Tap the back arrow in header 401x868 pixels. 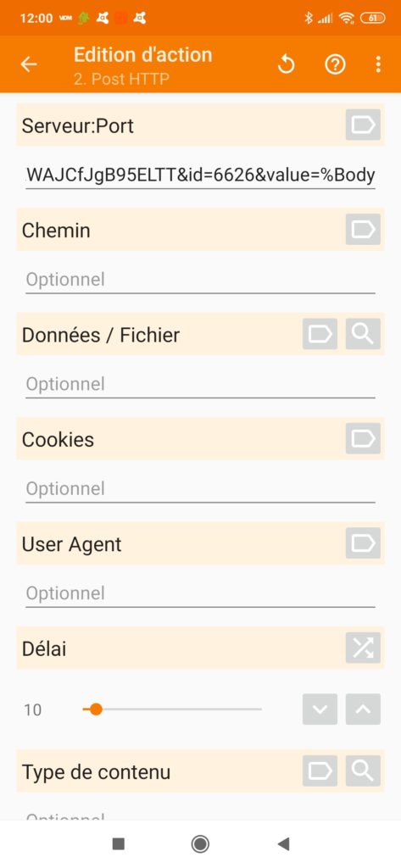click(x=29, y=64)
